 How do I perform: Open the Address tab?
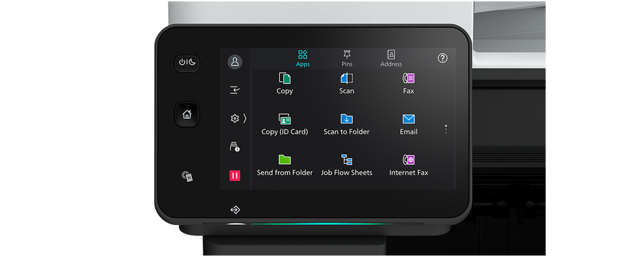click(x=391, y=59)
